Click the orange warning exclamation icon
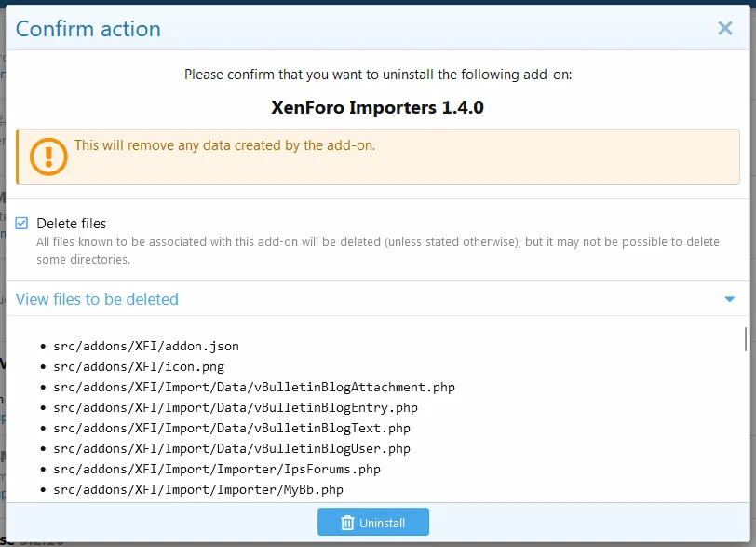Image resolution: width=756 pixels, height=547 pixels. click(48, 156)
